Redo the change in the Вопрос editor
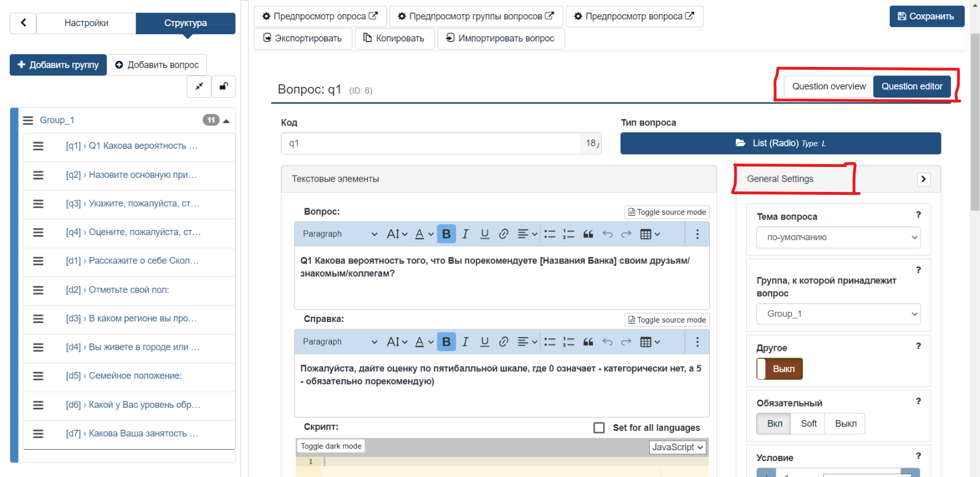Screen dimensions: 980x477 626,234
